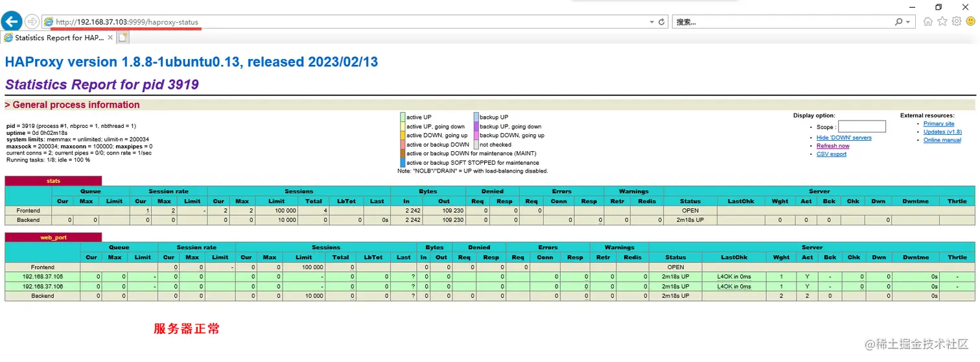Click the grey Forward navigation arrow
The image size is (980, 362).
click(x=32, y=22)
